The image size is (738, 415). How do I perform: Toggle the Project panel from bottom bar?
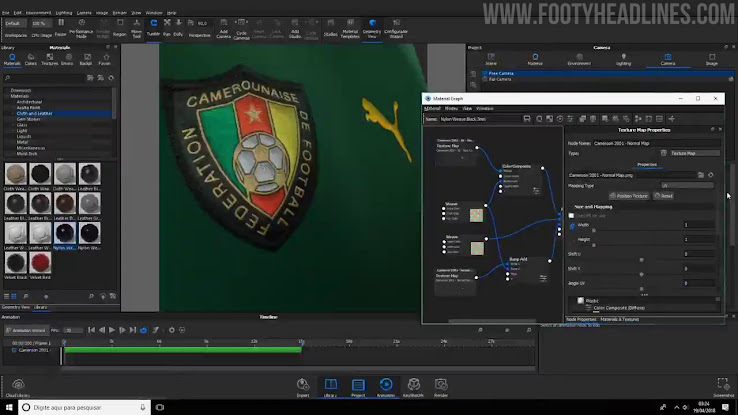(358, 387)
